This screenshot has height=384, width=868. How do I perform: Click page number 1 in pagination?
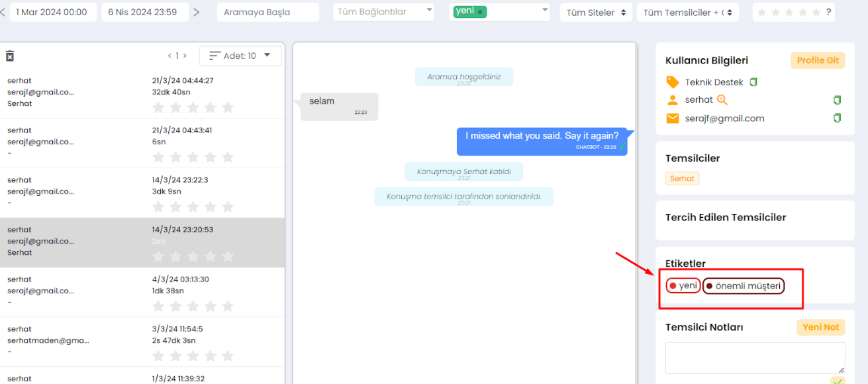coord(177,56)
